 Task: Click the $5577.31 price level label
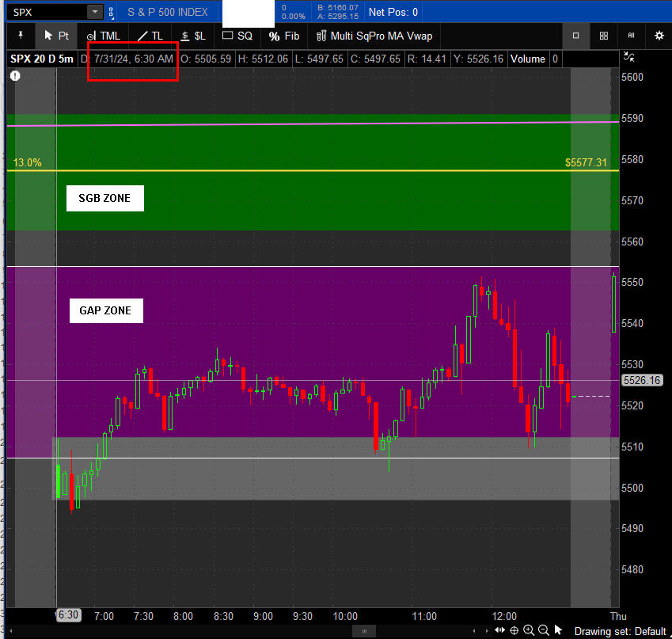click(x=586, y=162)
